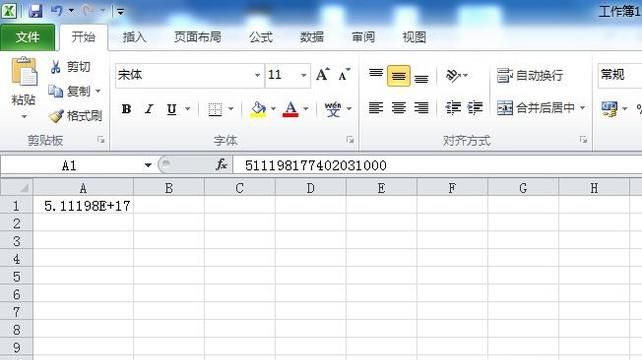
Task: Open the fill color palette arrow
Action: click(x=273, y=109)
